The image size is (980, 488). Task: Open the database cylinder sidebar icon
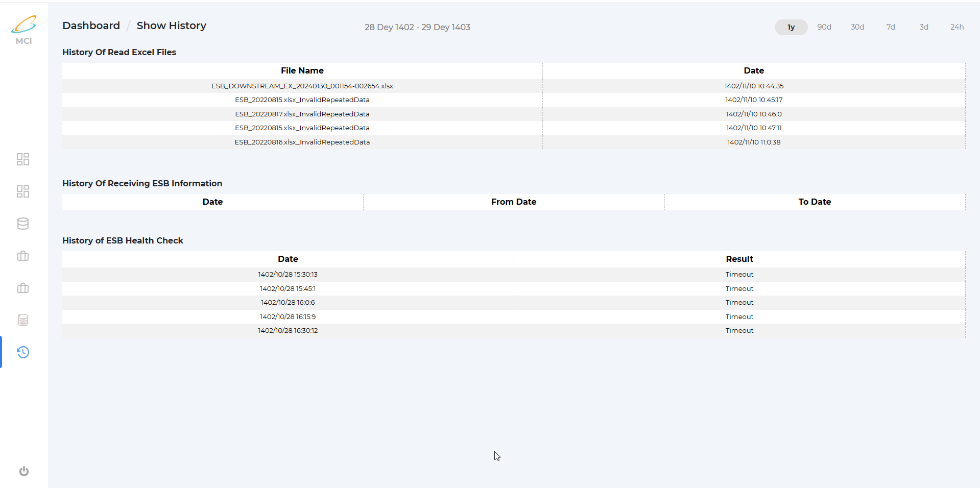point(23,224)
